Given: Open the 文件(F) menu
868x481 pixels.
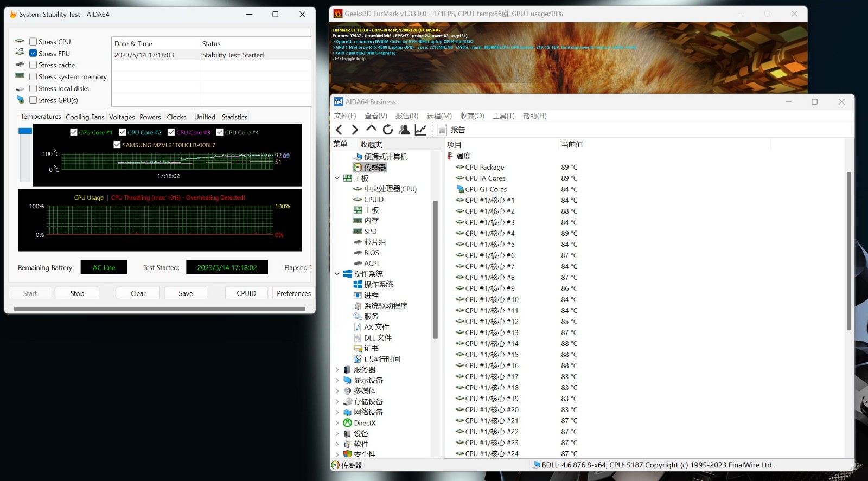Looking at the screenshot, I should point(345,116).
